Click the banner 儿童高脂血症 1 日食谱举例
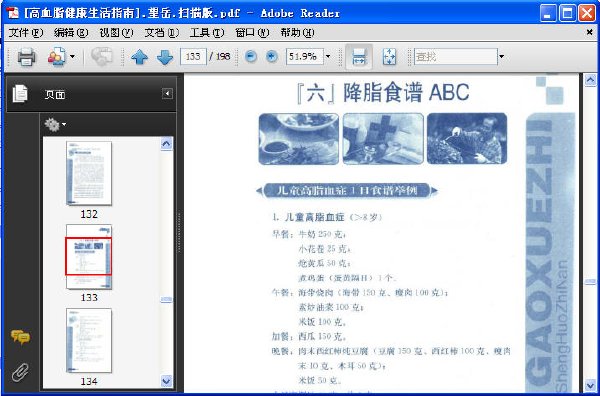 coord(347,190)
